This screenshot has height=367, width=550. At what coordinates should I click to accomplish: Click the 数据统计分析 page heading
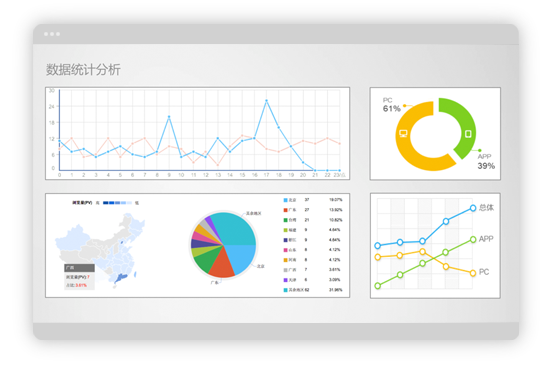pos(83,69)
